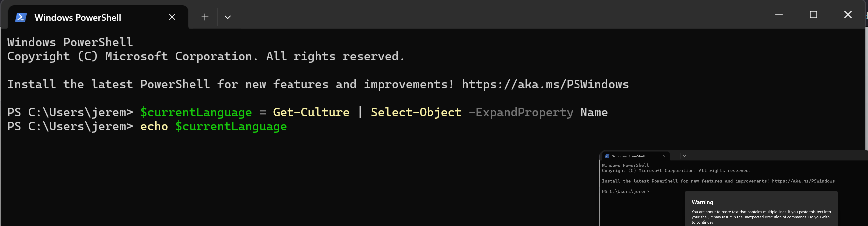Viewport: 868px width, 226px height.
Task: Click $currentLanguage after the echo command
Action: click(231, 126)
